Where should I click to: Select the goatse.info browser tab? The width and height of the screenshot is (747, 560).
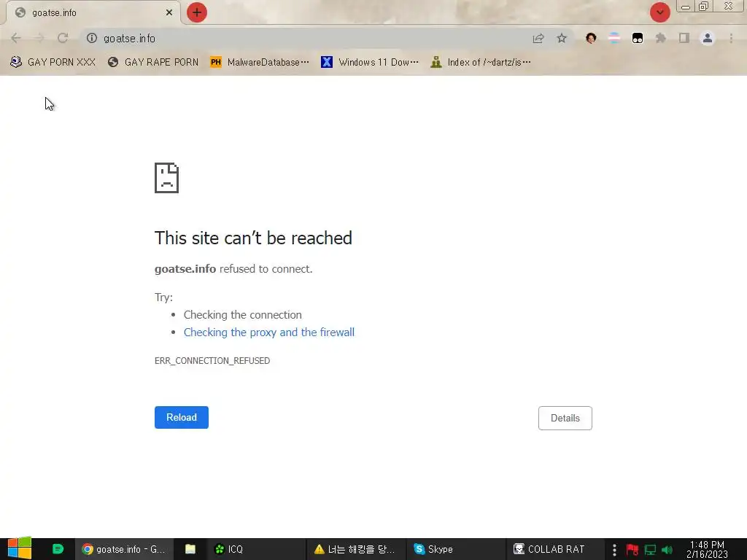point(93,13)
